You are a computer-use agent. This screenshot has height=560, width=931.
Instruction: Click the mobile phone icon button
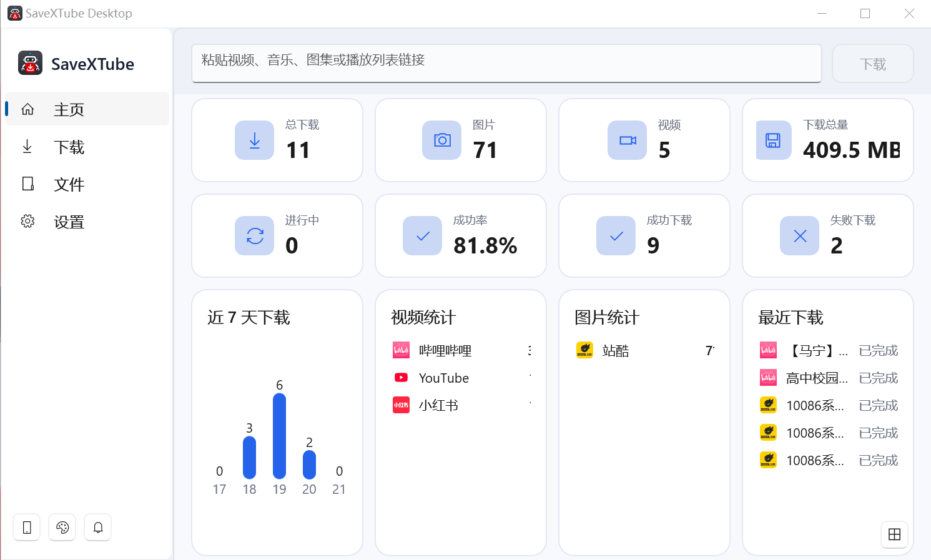[x=27, y=528]
